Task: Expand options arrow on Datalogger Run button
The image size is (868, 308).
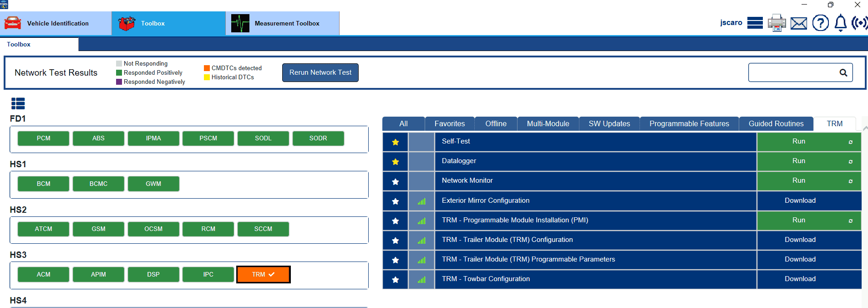Action: [x=850, y=162]
